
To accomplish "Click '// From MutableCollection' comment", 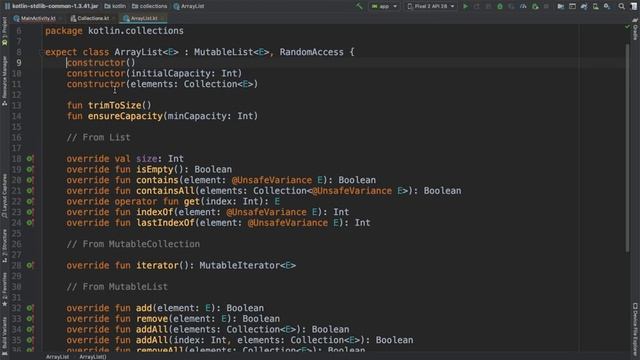I will [x=133, y=244].
